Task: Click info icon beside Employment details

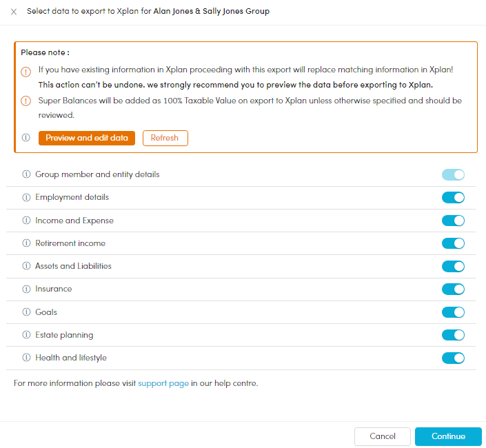Action: pos(26,197)
